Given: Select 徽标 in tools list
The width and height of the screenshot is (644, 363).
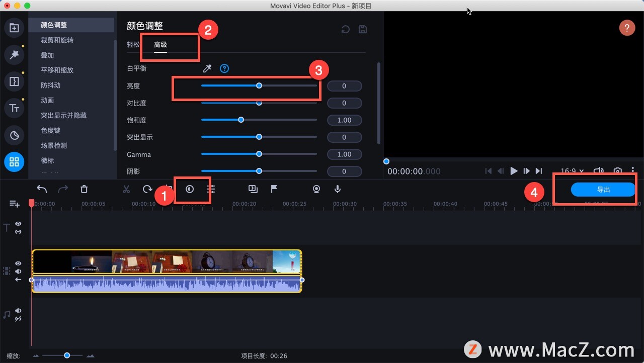Looking at the screenshot, I should pos(71,160).
